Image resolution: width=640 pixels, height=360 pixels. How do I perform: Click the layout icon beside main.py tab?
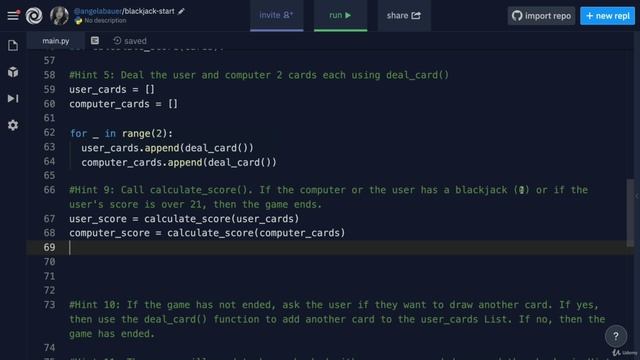(95, 40)
